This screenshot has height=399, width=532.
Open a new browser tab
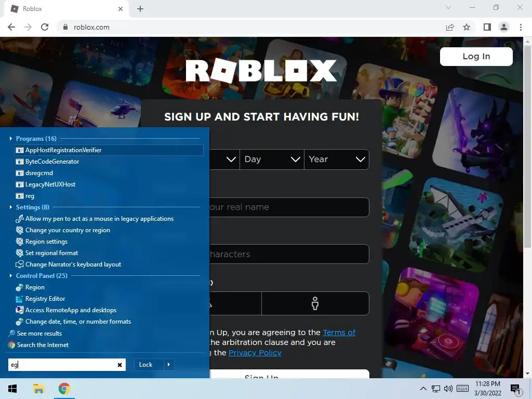pyautogui.click(x=140, y=9)
